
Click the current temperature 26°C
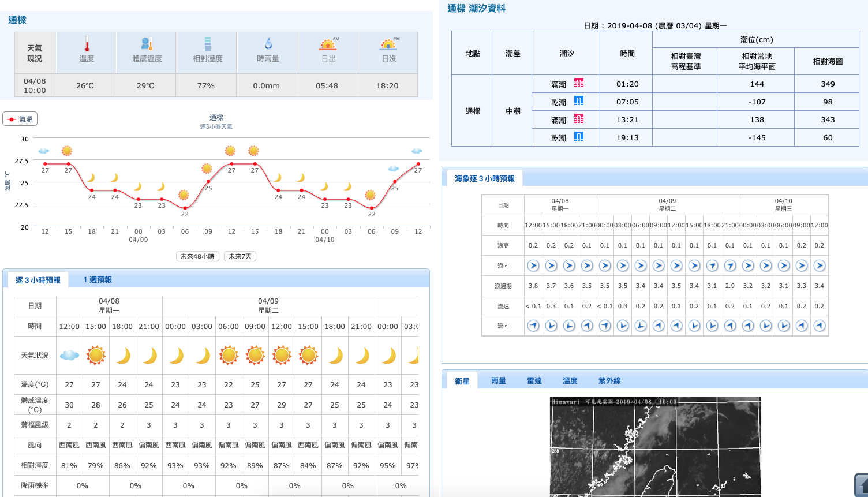tap(85, 85)
